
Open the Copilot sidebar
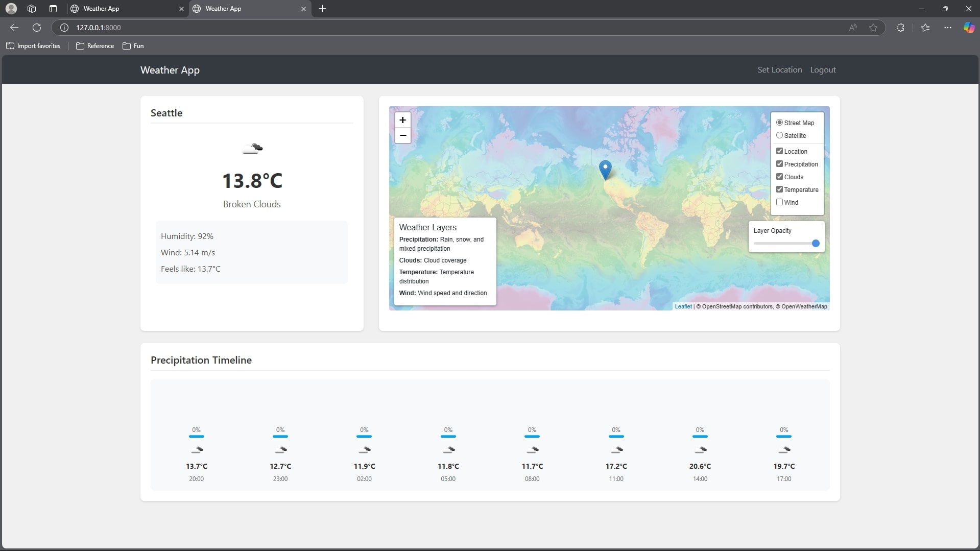click(969, 28)
